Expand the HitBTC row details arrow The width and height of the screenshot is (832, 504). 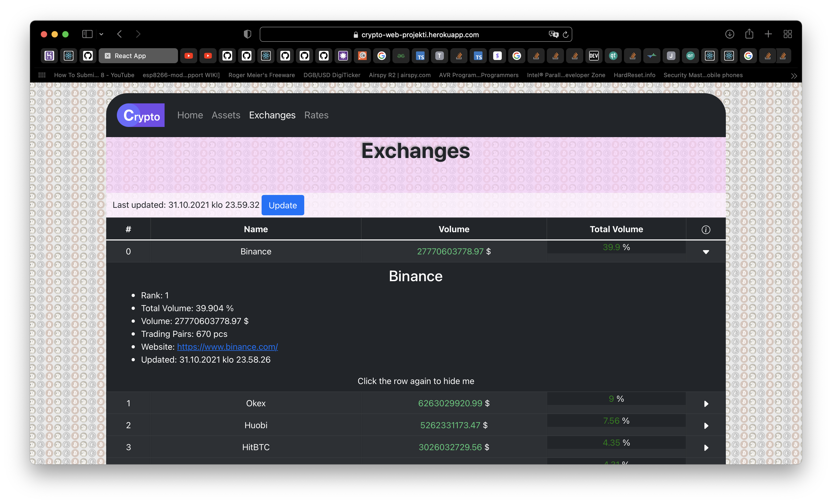[706, 448]
